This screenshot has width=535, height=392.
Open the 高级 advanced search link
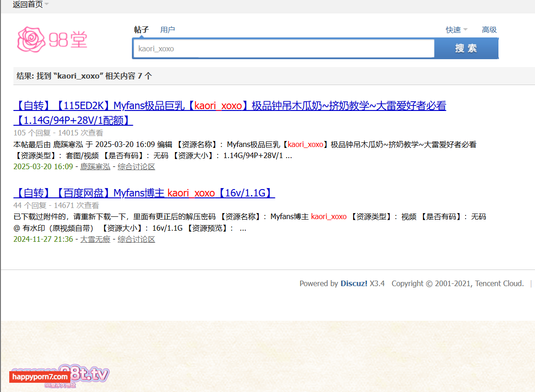pyautogui.click(x=489, y=30)
